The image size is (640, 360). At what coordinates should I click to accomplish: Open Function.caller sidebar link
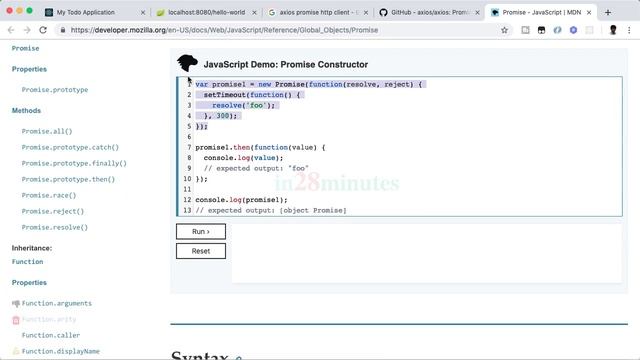[51, 335]
